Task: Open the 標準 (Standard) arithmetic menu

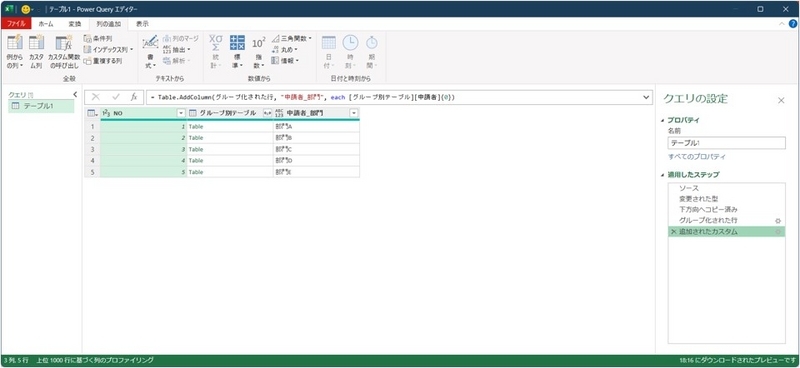Action: pyautogui.click(x=237, y=52)
